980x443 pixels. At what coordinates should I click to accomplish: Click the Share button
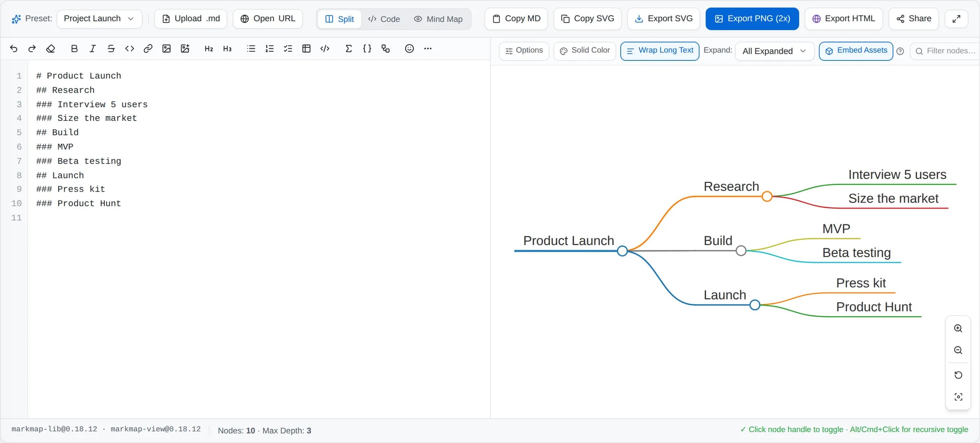914,19
